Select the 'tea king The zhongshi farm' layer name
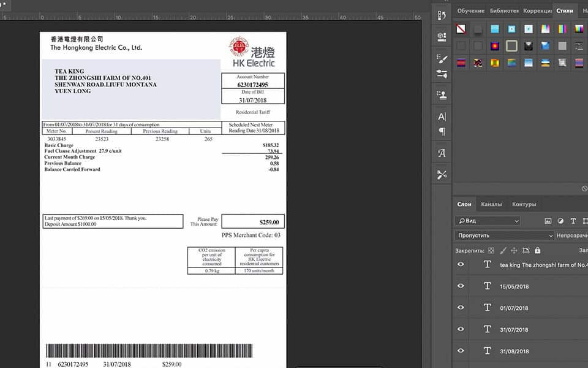 pyautogui.click(x=543, y=265)
